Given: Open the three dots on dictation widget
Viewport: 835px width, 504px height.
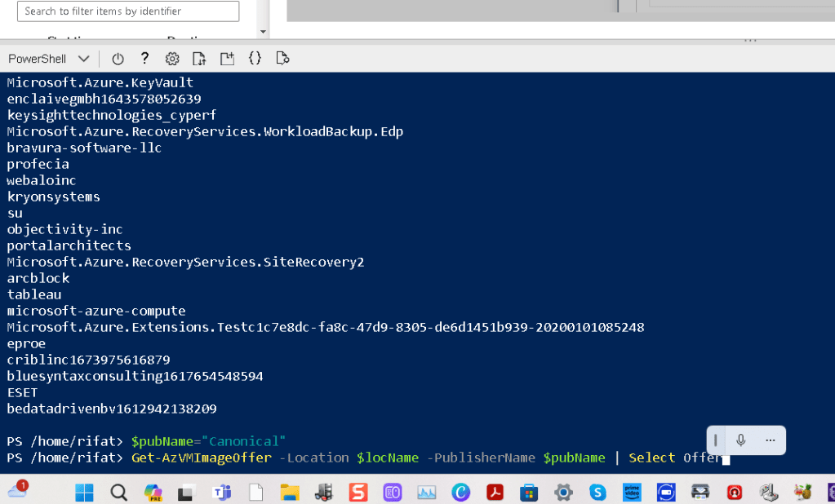Looking at the screenshot, I should tap(770, 440).
